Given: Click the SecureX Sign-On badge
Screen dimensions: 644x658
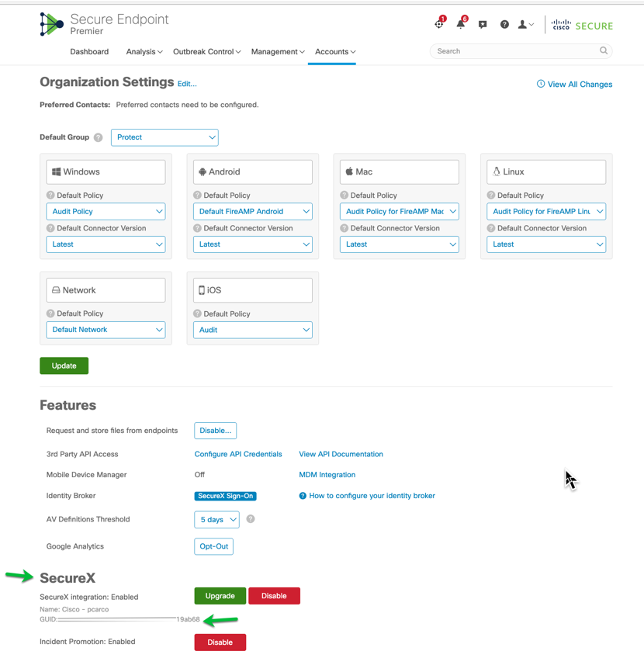Looking at the screenshot, I should pos(225,496).
